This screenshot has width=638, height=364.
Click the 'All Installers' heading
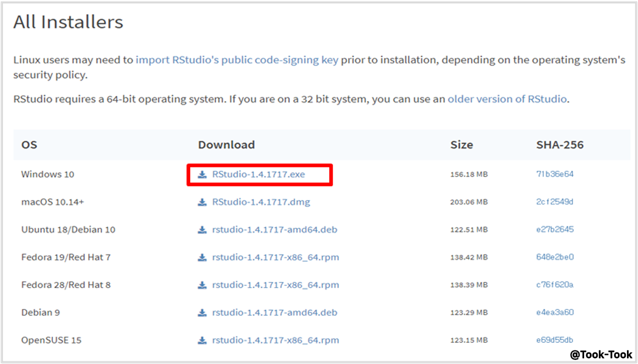click(68, 22)
